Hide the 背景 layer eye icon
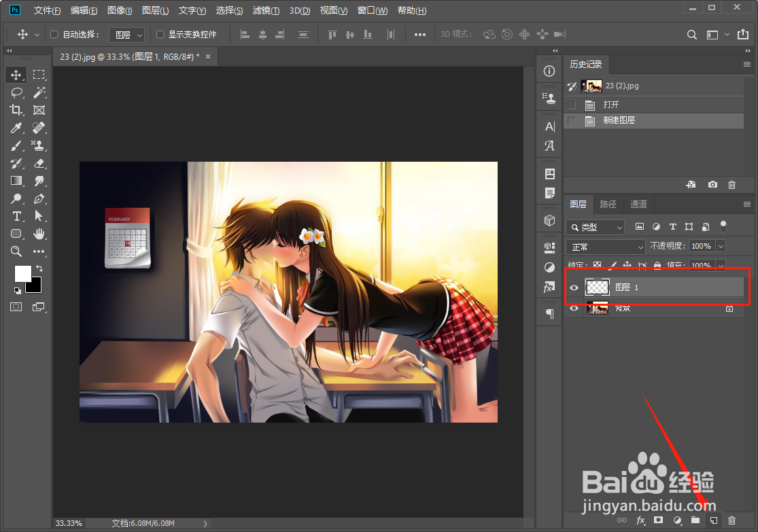Screen dimensions: 758x532 tap(574, 308)
